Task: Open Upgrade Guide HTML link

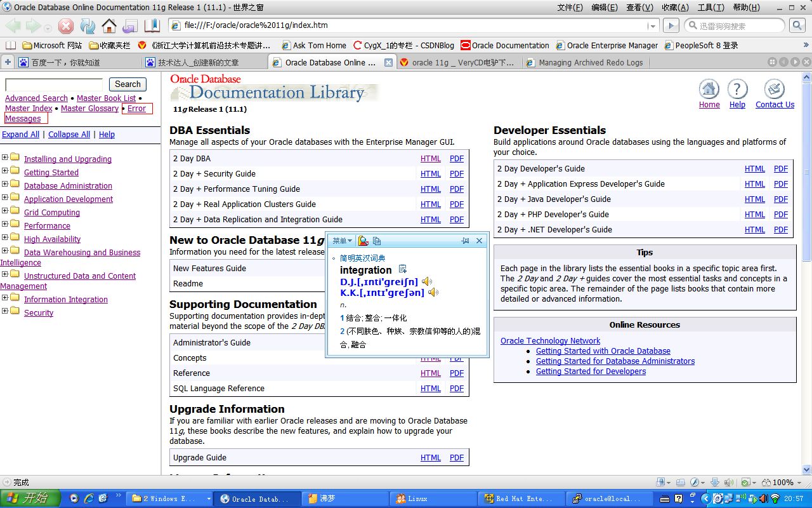Action: coord(431,458)
